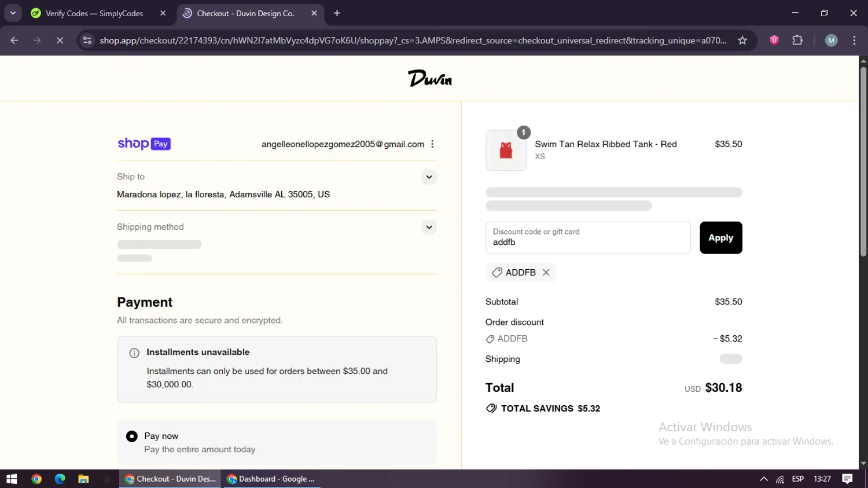This screenshot has width=868, height=488.
Task: Click Swim Tan Relax Ribbed Tank - Red
Action: click(x=606, y=144)
